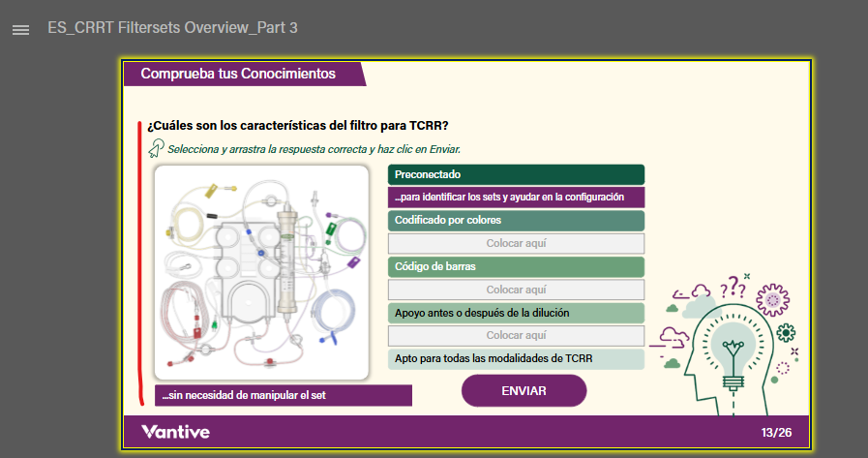This screenshot has width=868, height=458.
Task: Click the 'Preconectado' green label
Action: pos(516,174)
